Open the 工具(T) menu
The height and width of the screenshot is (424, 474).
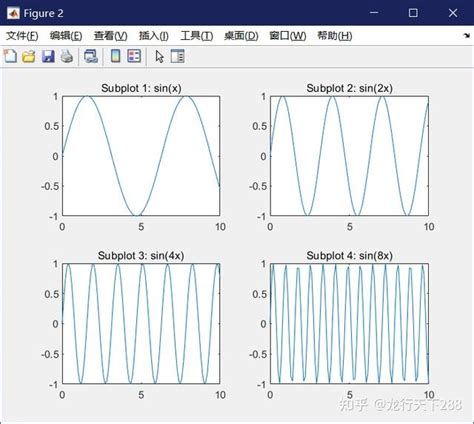[x=196, y=36]
